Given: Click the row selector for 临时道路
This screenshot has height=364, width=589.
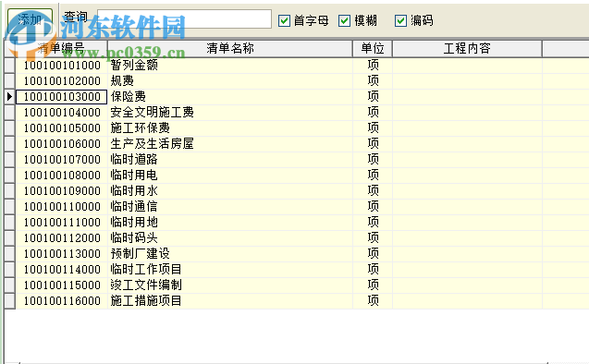Looking at the screenshot, I should pos(10,160).
